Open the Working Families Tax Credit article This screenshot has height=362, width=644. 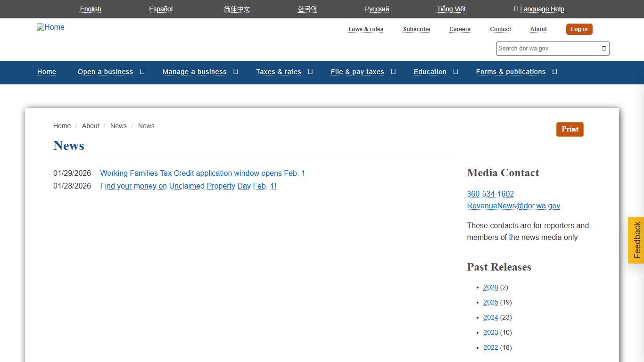(202, 173)
